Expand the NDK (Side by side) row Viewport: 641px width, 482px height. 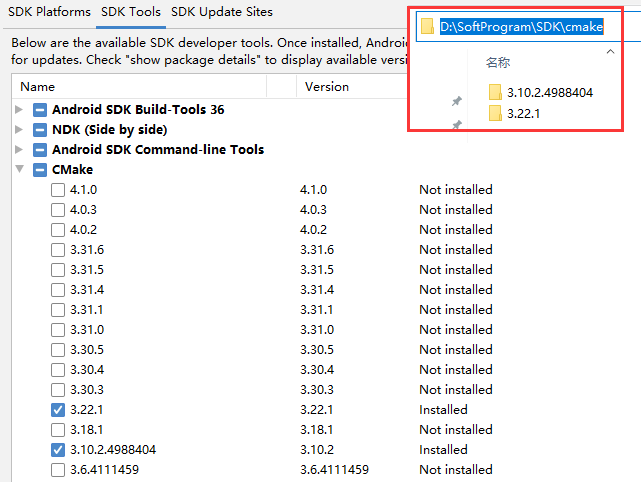[18, 130]
